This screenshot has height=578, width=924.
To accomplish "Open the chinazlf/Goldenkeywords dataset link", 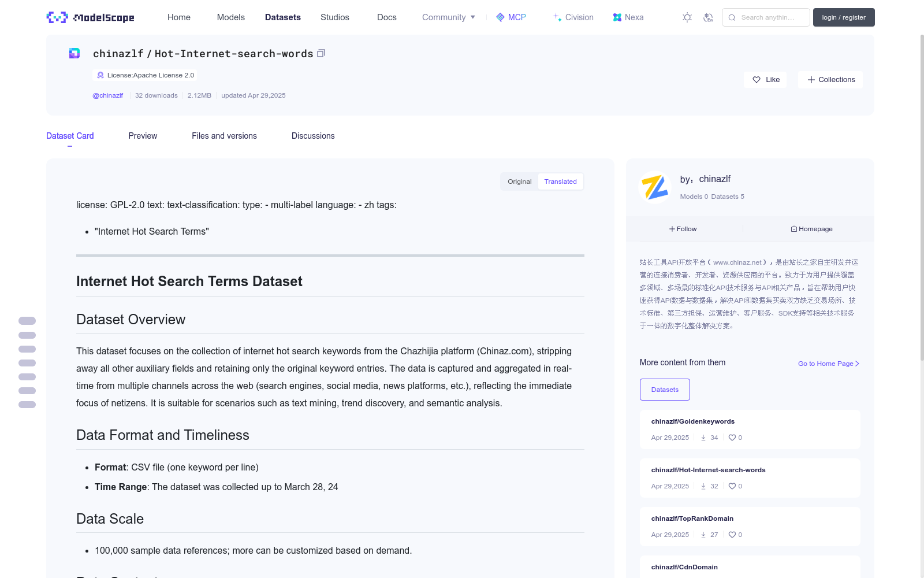I will [x=693, y=421].
